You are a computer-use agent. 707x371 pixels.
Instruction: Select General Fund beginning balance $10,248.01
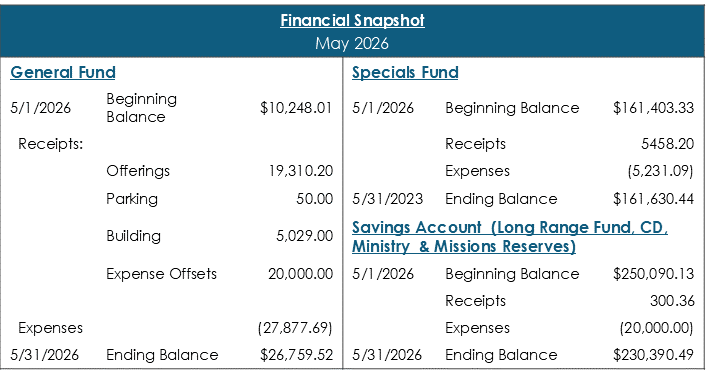click(296, 108)
